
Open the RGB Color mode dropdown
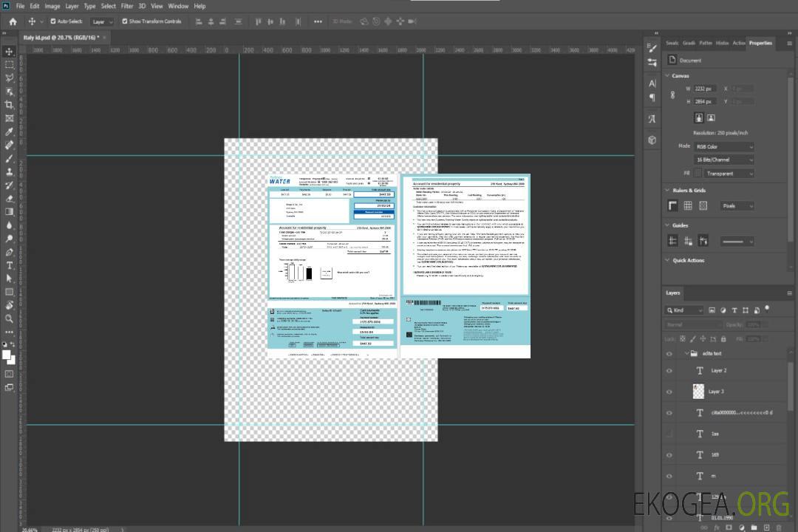[724, 147]
